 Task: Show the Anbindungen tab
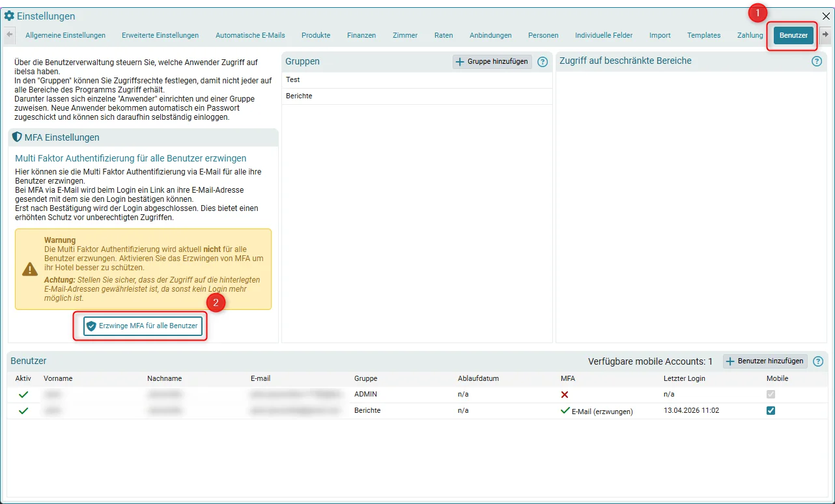[490, 35]
